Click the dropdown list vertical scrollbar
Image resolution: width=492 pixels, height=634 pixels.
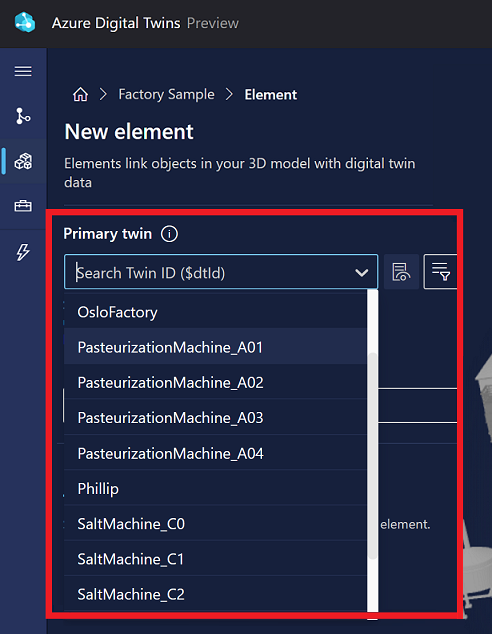(x=372, y=455)
